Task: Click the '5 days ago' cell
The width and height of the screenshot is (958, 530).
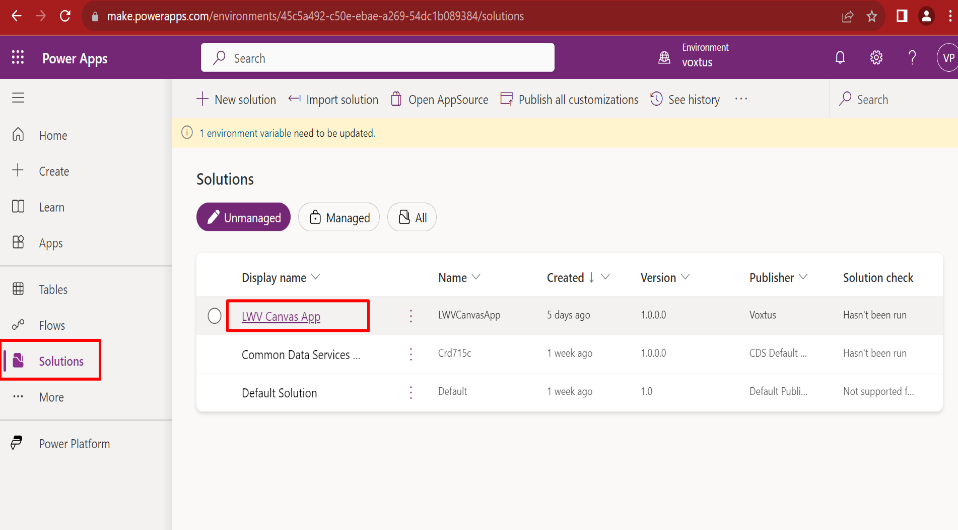Action: pyautogui.click(x=568, y=315)
